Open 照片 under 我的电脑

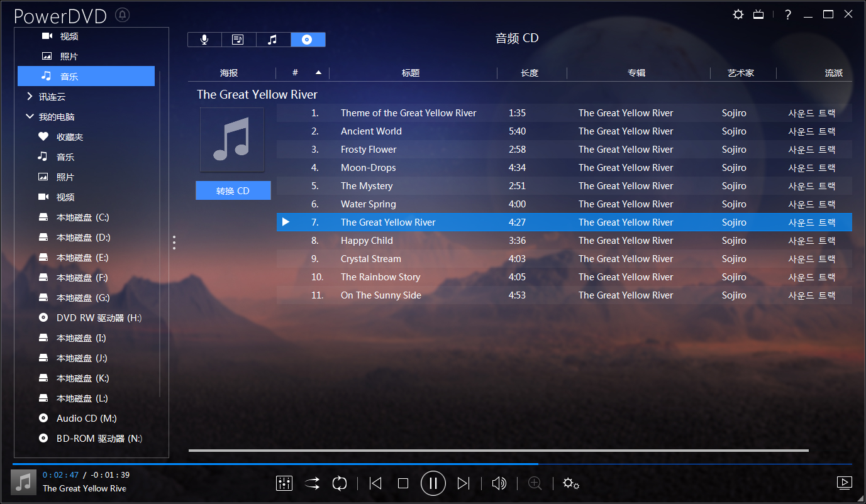[65, 177]
